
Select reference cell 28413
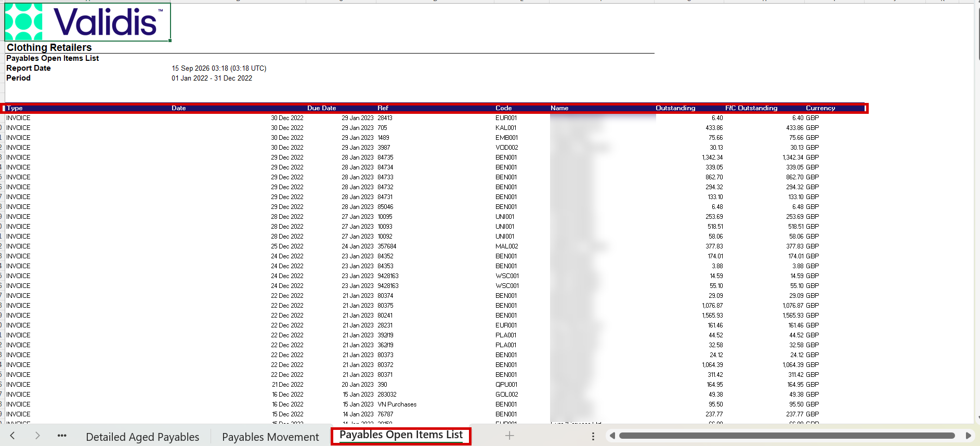(385, 118)
